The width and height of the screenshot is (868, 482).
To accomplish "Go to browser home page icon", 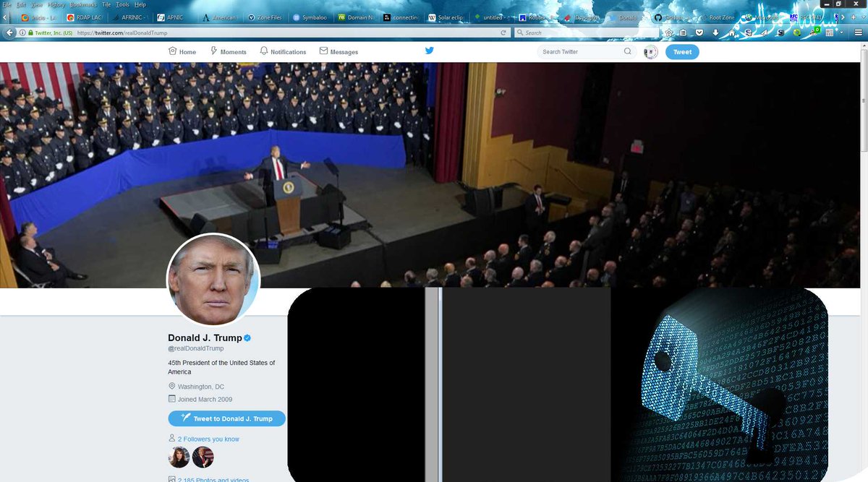I will tap(731, 33).
